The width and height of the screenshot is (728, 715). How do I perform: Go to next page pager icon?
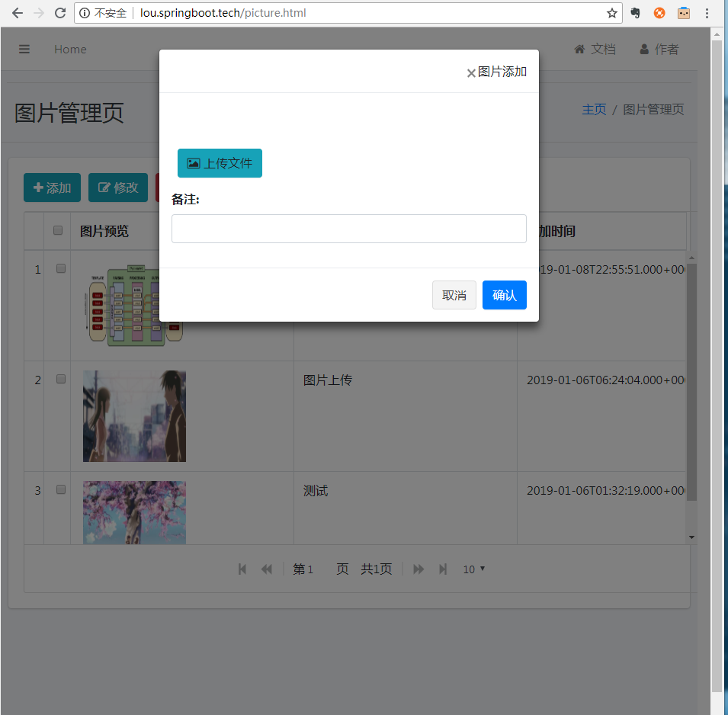(x=419, y=569)
